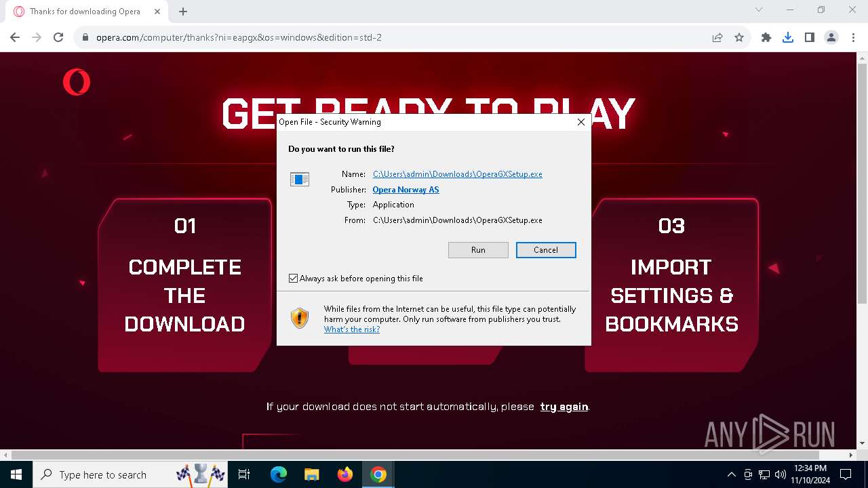
Task: Launch Firefox from the taskbar
Action: (x=345, y=474)
